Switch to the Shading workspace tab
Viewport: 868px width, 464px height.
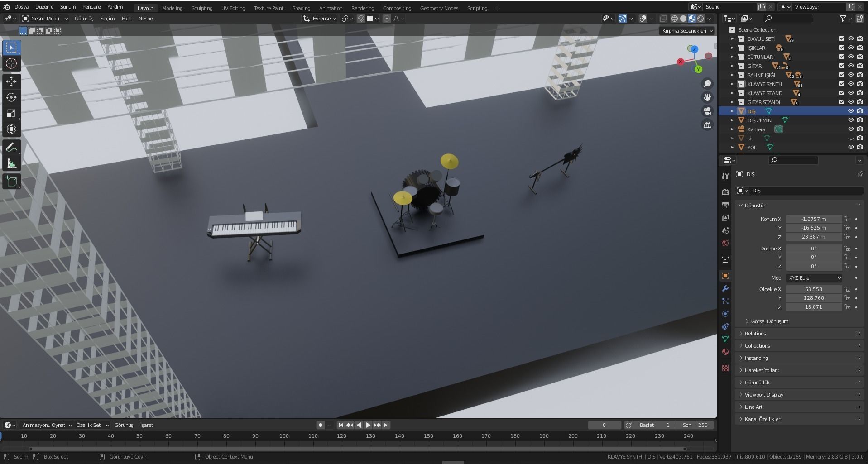[x=301, y=8]
